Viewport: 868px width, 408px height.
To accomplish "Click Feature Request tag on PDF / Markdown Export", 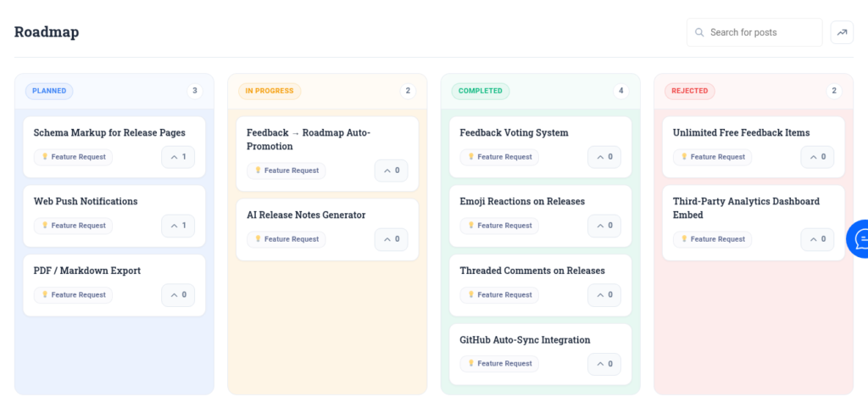I will [73, 295].
